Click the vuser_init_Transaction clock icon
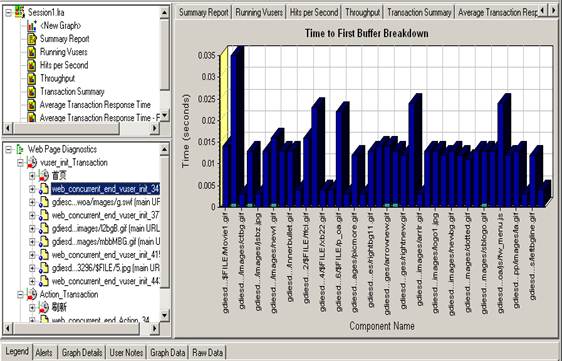The image size is (562, 361). tap(32, 162)
